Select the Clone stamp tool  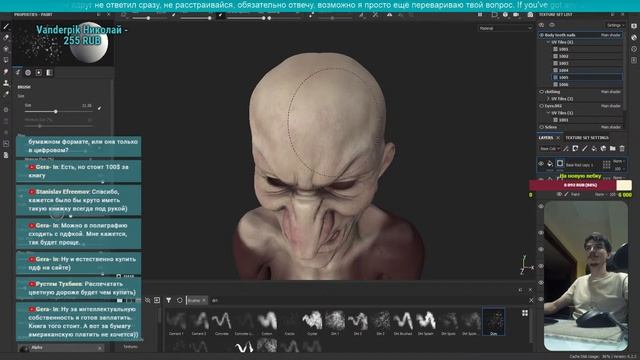point(6,83)
